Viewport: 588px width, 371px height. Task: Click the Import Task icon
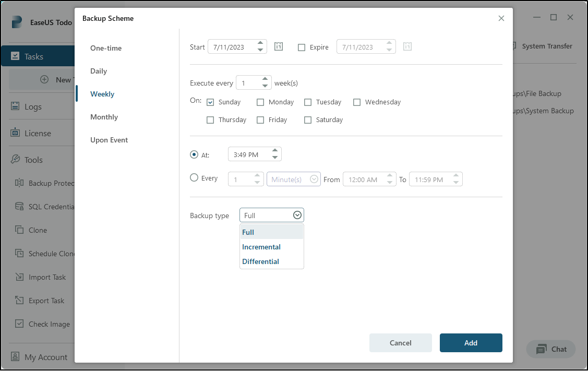19,277
